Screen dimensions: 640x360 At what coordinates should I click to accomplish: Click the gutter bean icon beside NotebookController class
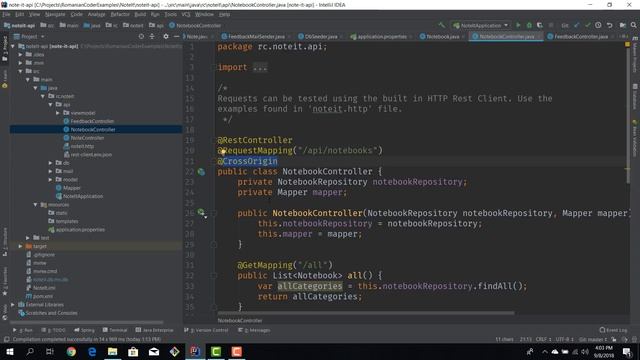click(x=201, y=171)
